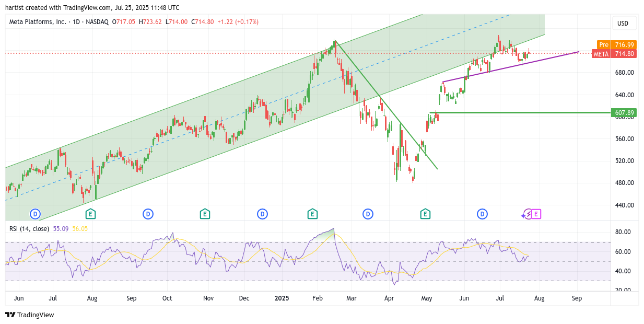Click the Meta Platforms, Inc. symbol title
644x324 pixels.
[x=39, y=22]
